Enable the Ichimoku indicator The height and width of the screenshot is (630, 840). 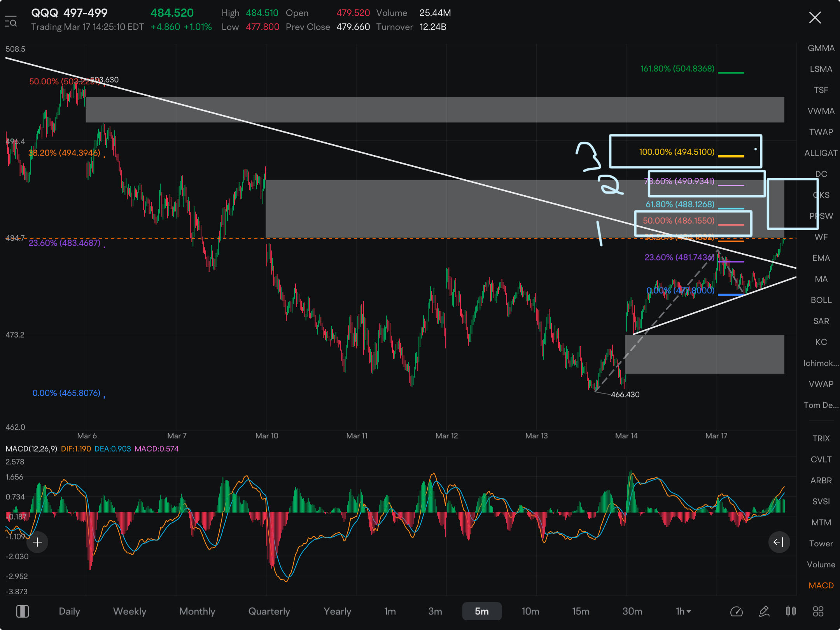(x=821, y=363)
